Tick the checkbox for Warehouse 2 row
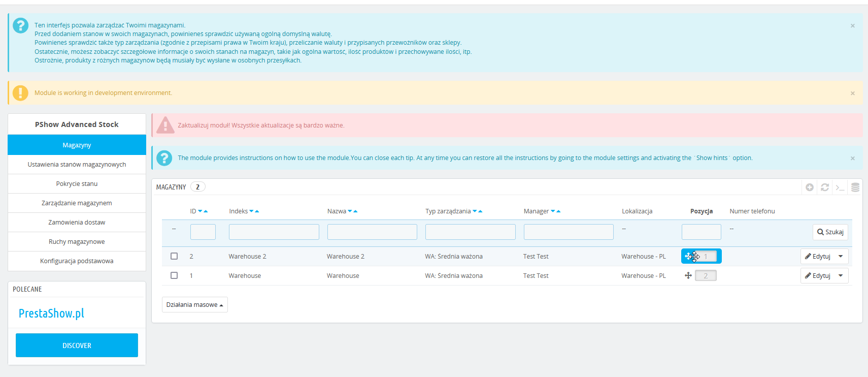The image size is (868, 377). [x=174, y=256]
